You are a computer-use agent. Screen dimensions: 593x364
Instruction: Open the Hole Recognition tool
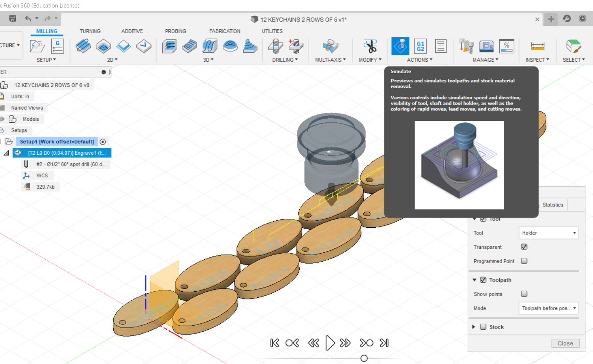[296, 46]
